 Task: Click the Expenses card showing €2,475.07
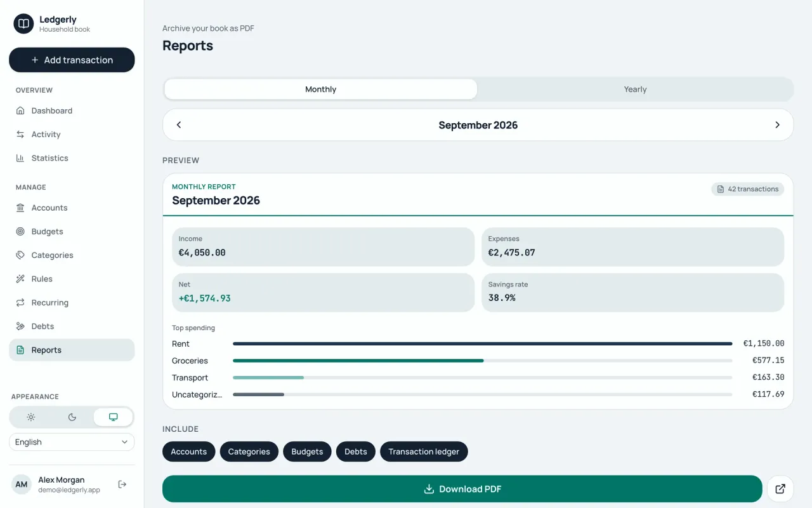[x=632, y=247]
